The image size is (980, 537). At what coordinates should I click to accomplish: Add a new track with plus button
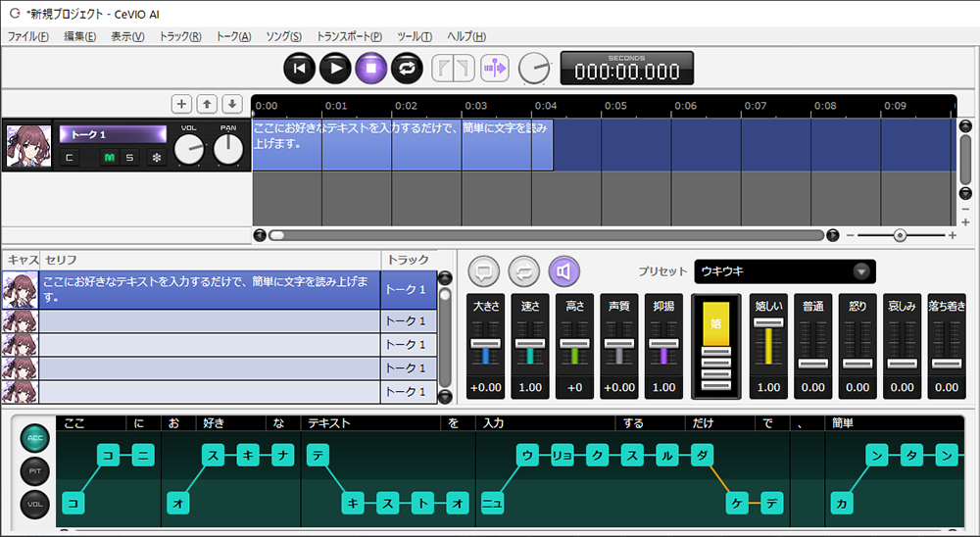pyautogui.click(x=181, y=104)
